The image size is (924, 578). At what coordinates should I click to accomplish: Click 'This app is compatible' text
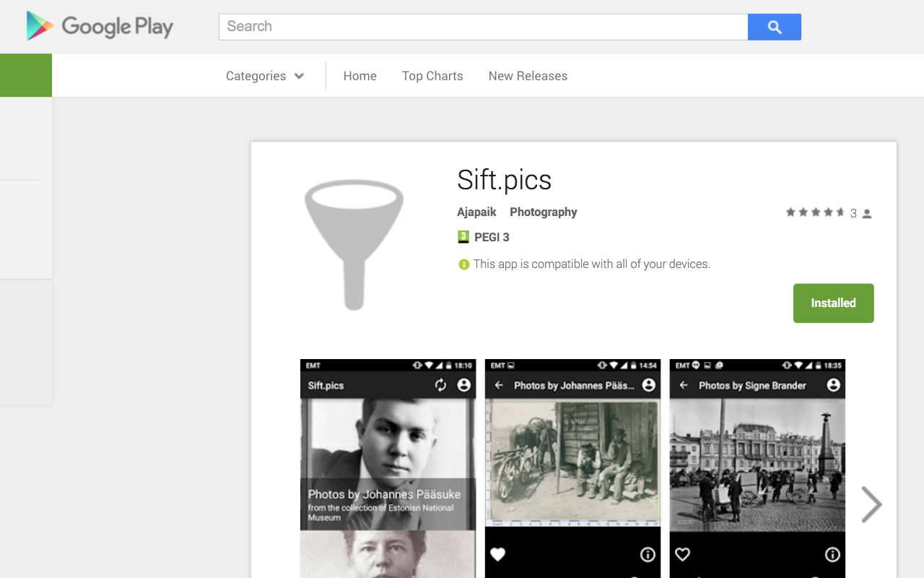(x=592, y=264)
